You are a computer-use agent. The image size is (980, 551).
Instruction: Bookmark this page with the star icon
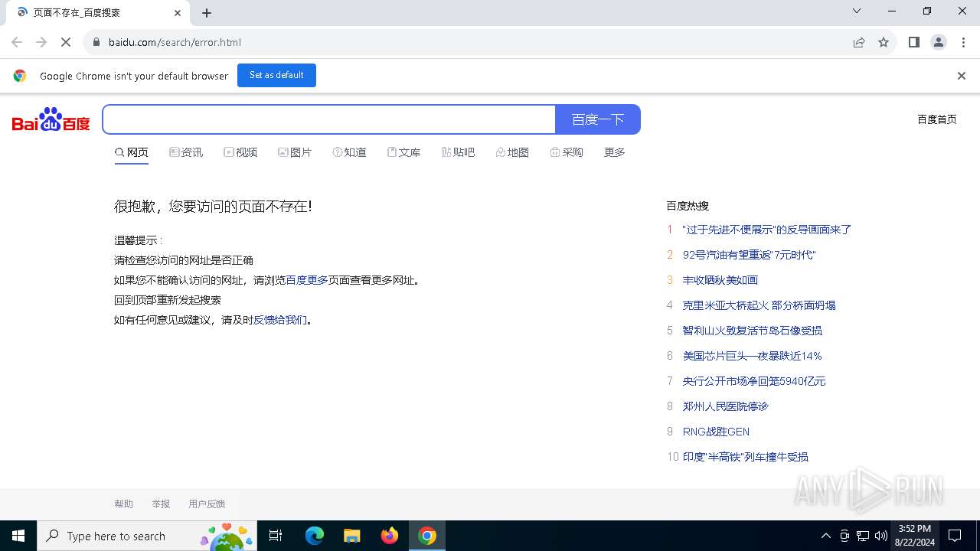pyautogui.click(x=884, y=42)
